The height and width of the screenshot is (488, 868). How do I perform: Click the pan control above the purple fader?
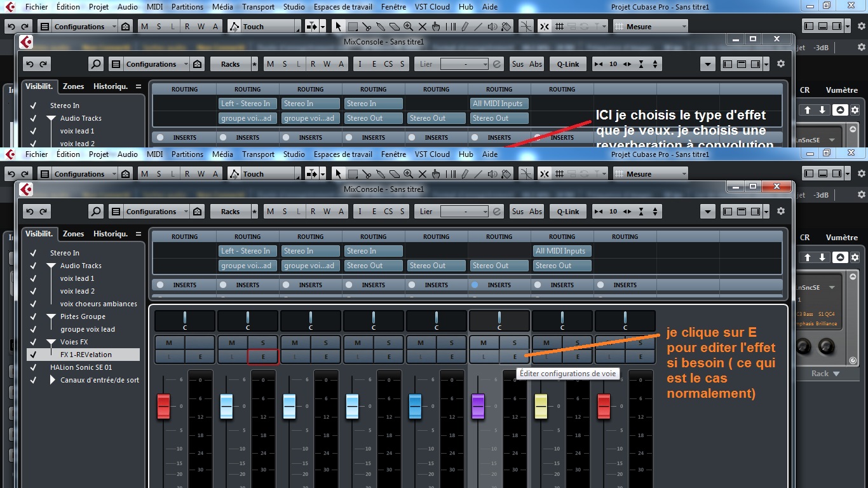(499, 321)
